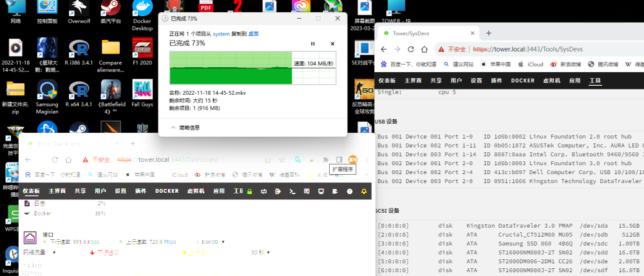Click the R i386 3.4.1 desktop icon

(x=79, y=52)
